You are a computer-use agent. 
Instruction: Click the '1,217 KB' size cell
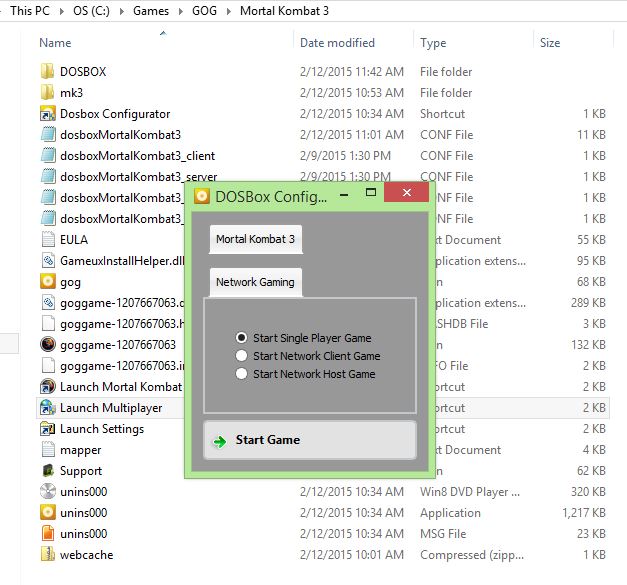(x=584, y=513)
